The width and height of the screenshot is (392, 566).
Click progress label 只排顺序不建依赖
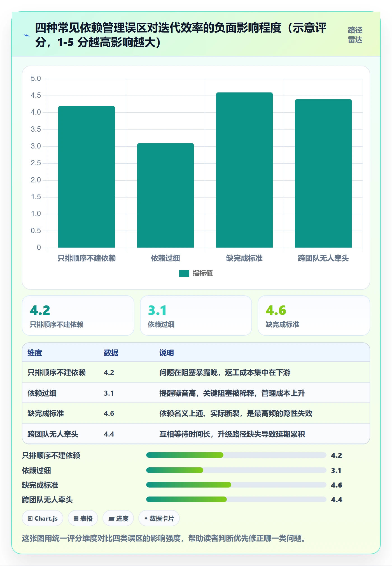[51, 455]
